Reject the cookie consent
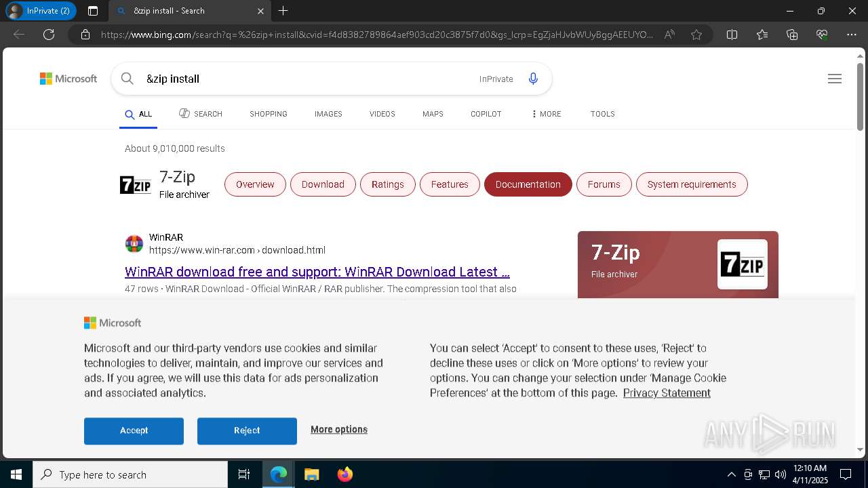This screenshot has width=868, height=488. pyautogui.click(x=247, y=430)
